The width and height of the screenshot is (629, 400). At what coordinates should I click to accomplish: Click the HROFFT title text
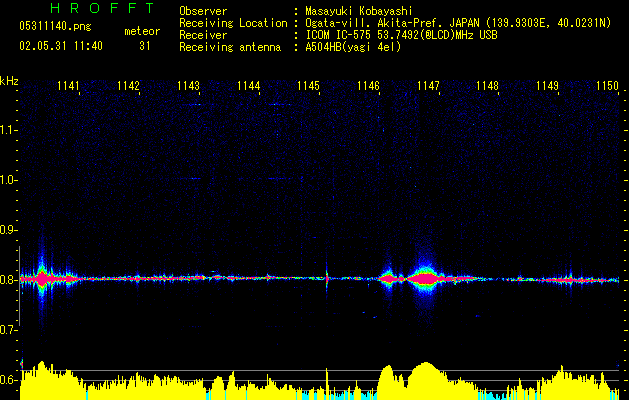pos(103,8)
